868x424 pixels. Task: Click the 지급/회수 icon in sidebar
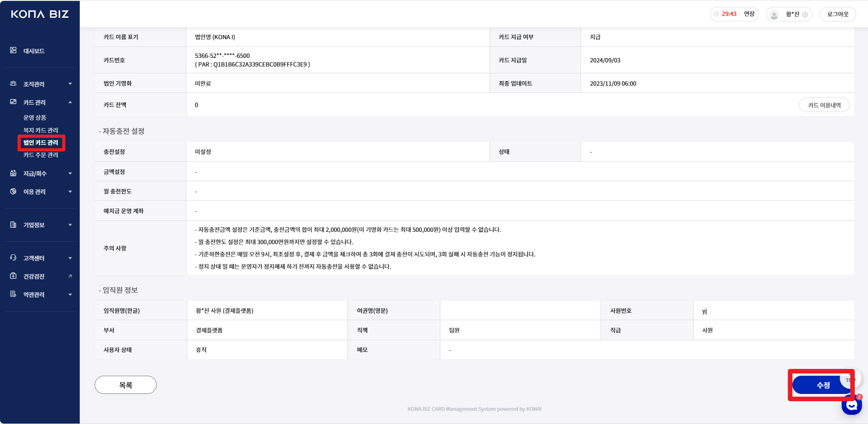click(x=13, y=173)
